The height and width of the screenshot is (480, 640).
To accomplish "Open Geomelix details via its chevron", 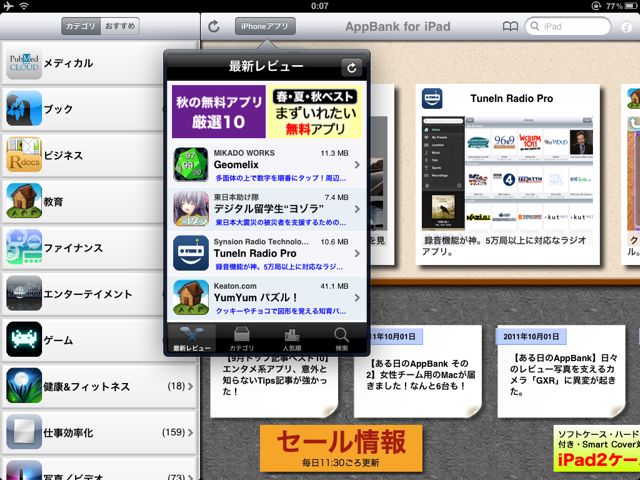I will pos(357,164).
